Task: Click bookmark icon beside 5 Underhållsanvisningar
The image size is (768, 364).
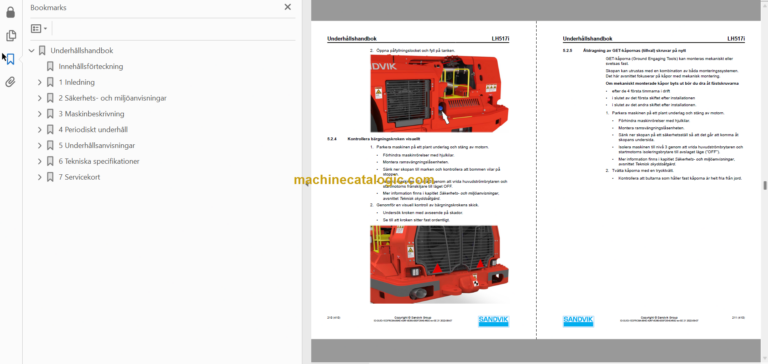Action: pos(50,146)
